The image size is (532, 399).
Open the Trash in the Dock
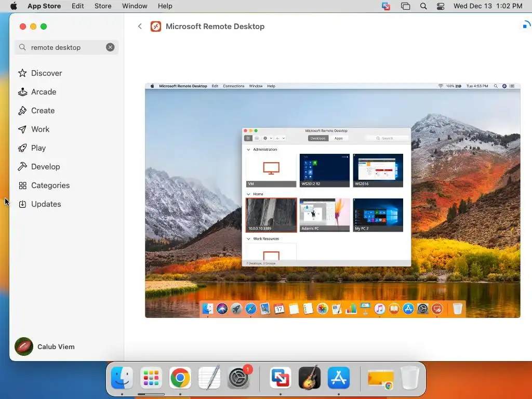pyautogui.click(x=410, y=378)
